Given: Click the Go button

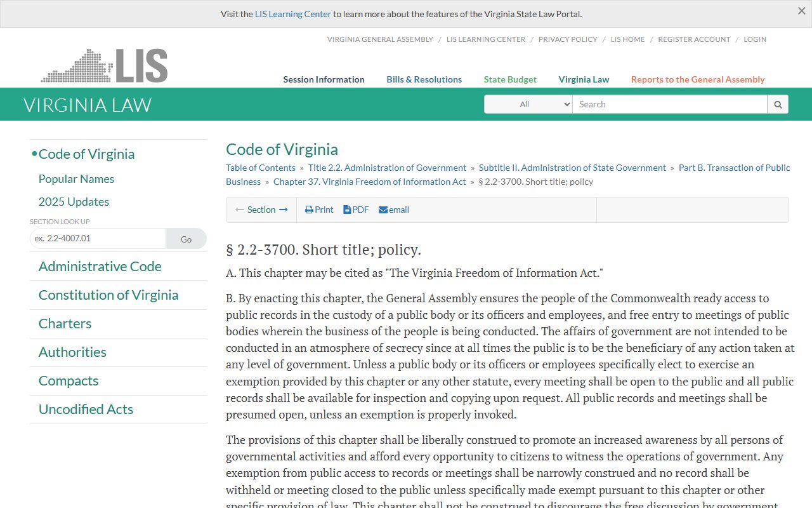Looking at the screenshot, I should point(186,239).
